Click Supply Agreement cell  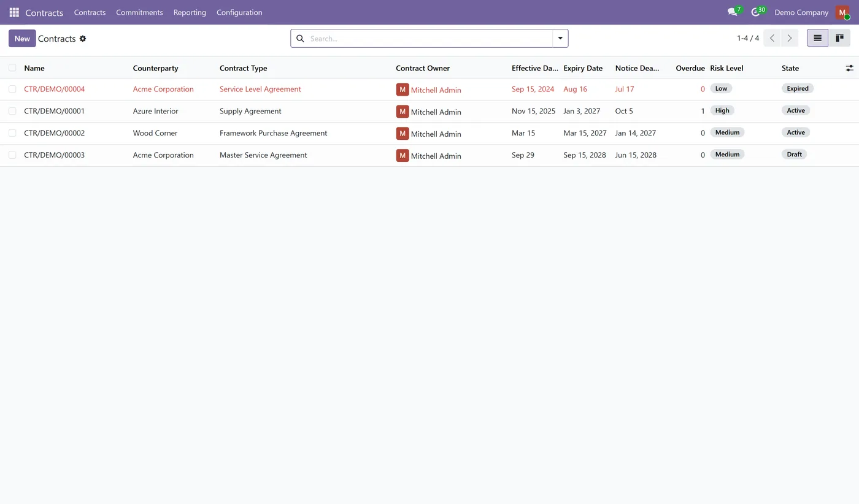250,111
